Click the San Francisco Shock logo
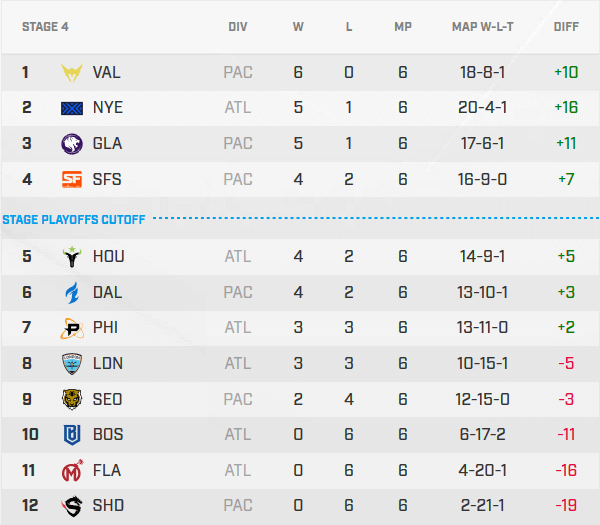The width and height of the screenshot is (600, 525). [73, 180]
